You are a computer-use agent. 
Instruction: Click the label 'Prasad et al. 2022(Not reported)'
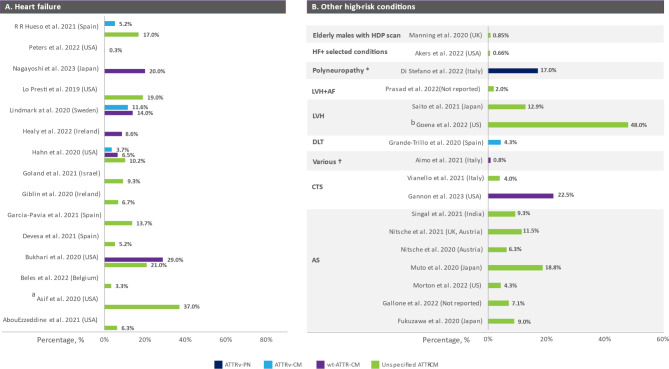[433, 89]
